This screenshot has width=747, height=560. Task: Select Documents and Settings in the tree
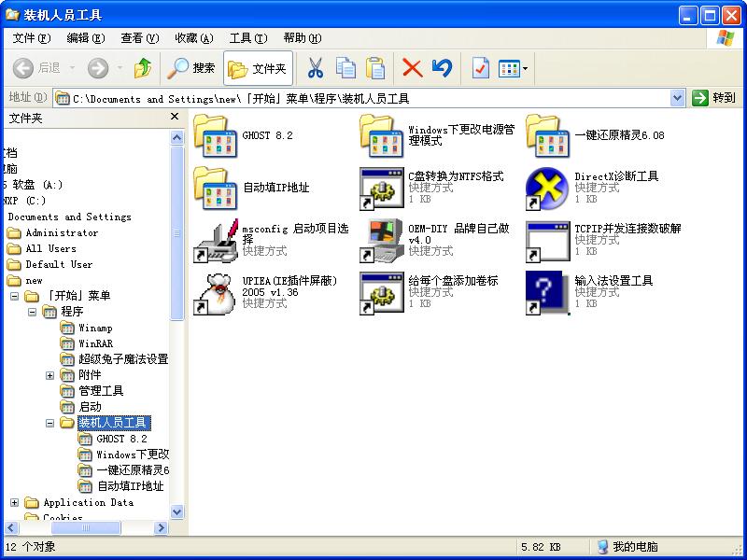point(69,217)
